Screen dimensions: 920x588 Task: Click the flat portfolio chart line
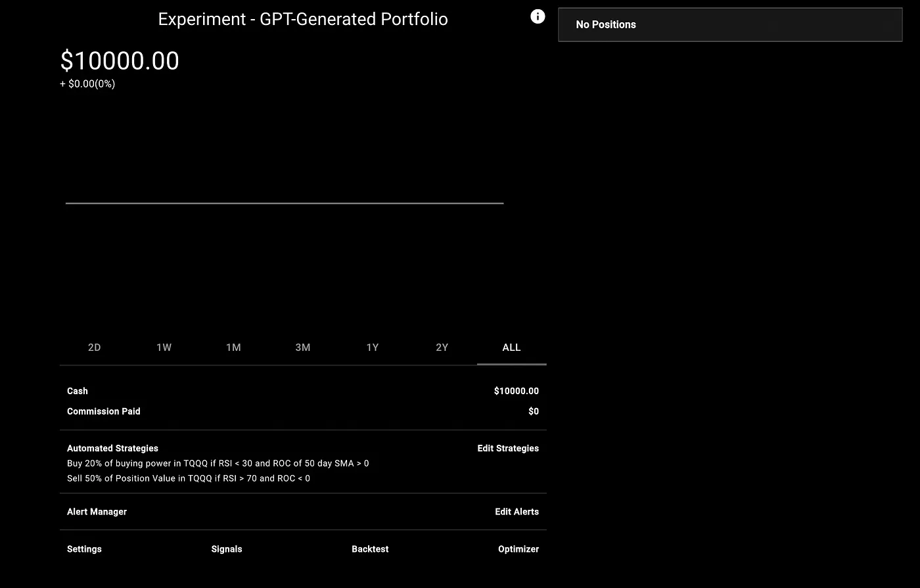pos(285,203)
